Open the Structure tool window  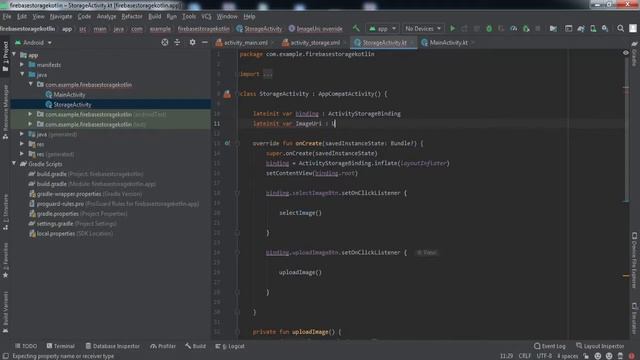(x=5, y=212)
